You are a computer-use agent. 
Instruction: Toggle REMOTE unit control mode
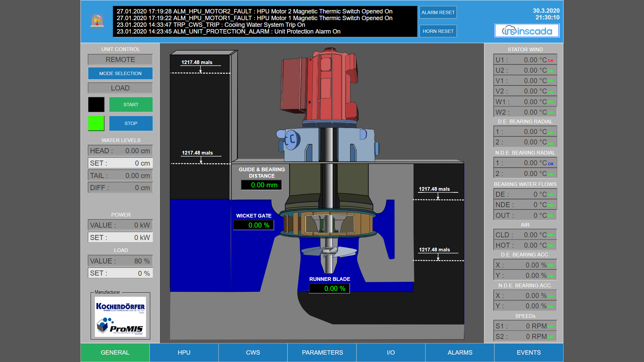[x=120, y=59]
